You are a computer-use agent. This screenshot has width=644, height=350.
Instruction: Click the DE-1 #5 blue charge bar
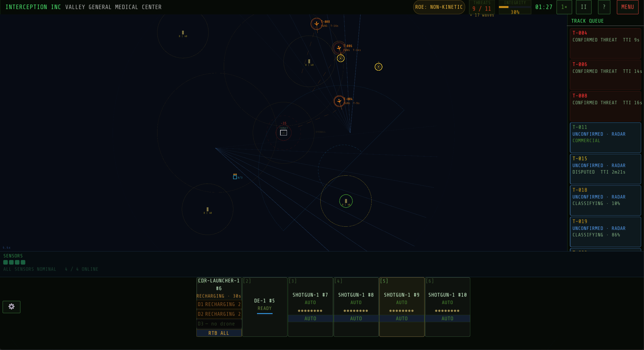click(x=265, y=313)
